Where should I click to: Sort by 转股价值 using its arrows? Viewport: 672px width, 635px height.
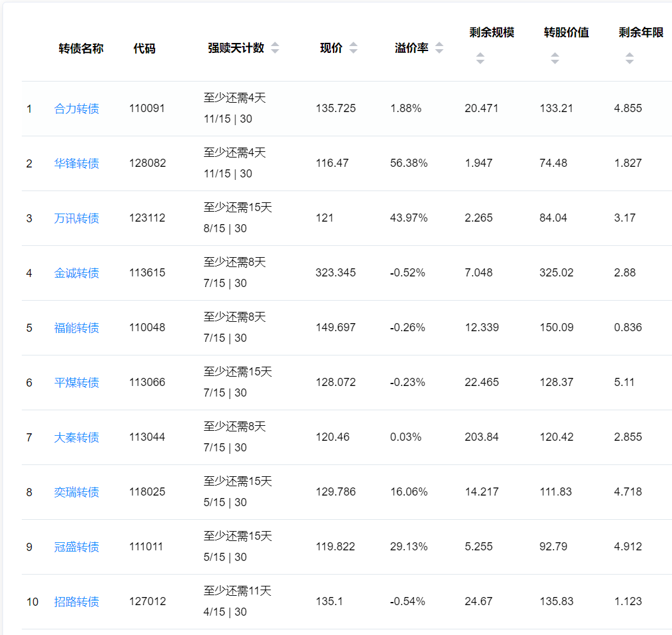pos(554,59)
